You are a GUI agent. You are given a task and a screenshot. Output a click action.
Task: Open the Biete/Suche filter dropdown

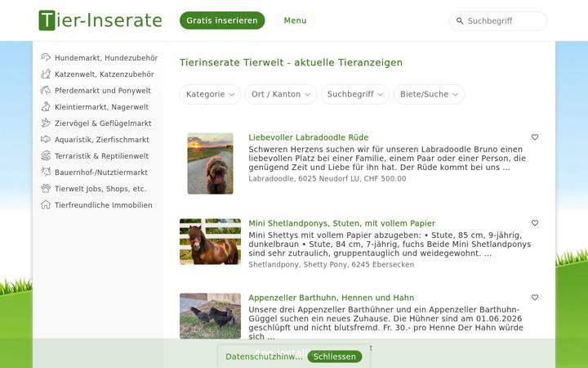click(429, 94)
